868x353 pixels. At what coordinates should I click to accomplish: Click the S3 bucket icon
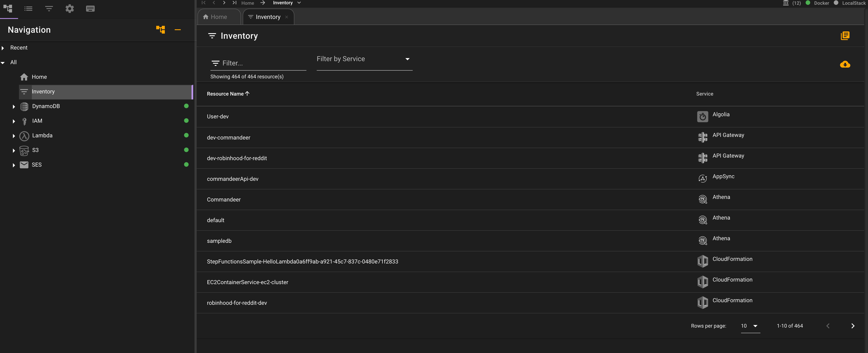click(x=24, y=150)
